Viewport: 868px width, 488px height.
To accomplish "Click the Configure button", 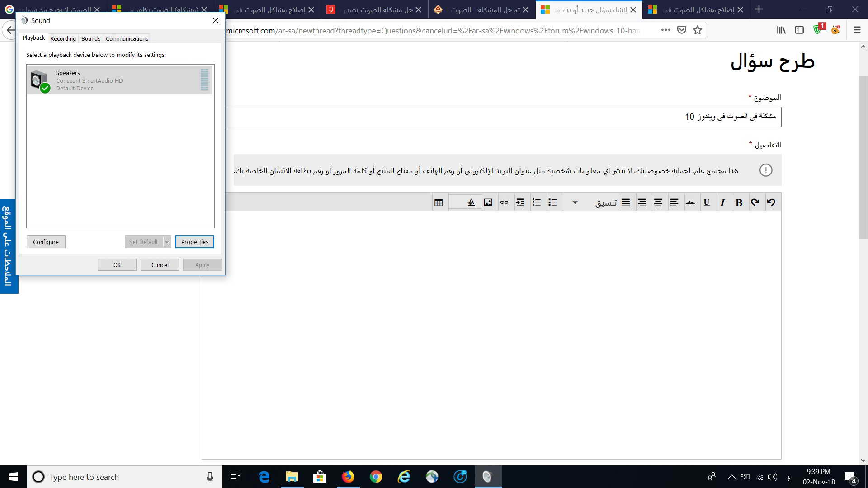I will pos(46,242).
